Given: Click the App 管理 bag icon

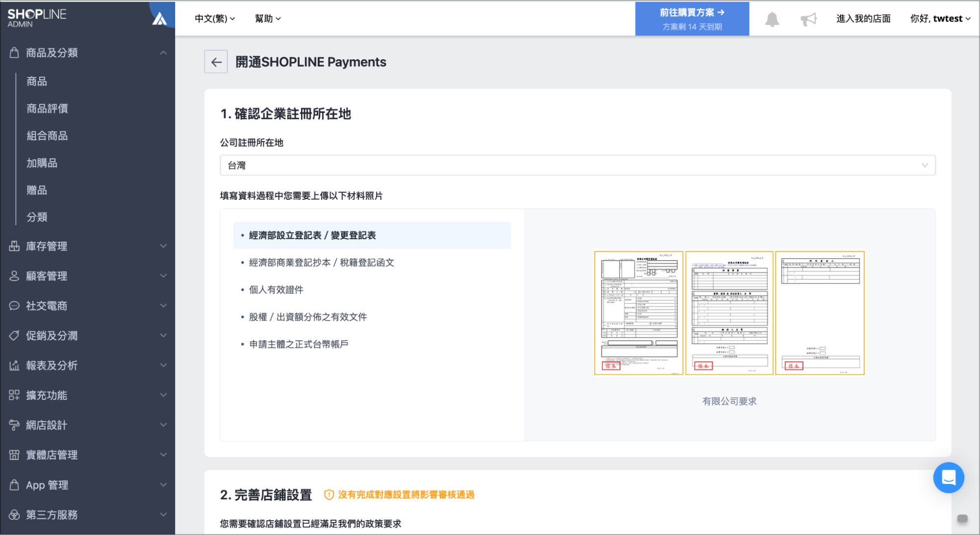Looking at the screenshot, I should [x=14, y=485].
